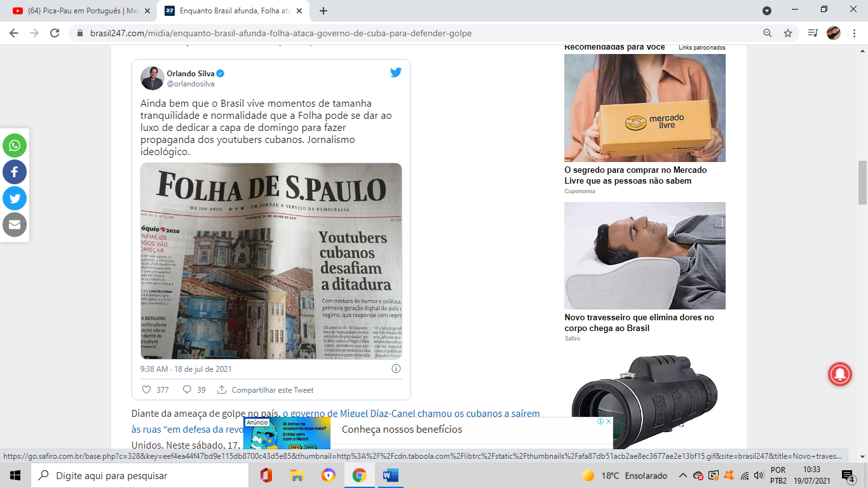The width and height of the screenshot is (868, 488).
Task: Open media control icon in Chrome toolbar
Action: click(x=813, y=33)
